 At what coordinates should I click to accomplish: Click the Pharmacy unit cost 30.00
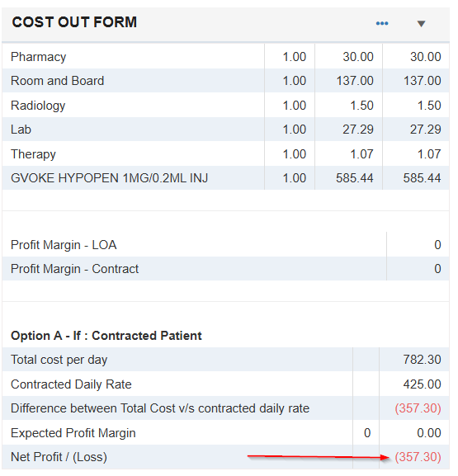(358, 57)
